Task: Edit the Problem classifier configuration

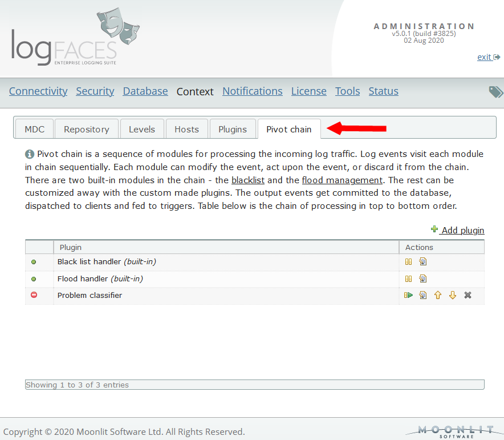Action: 423,295
